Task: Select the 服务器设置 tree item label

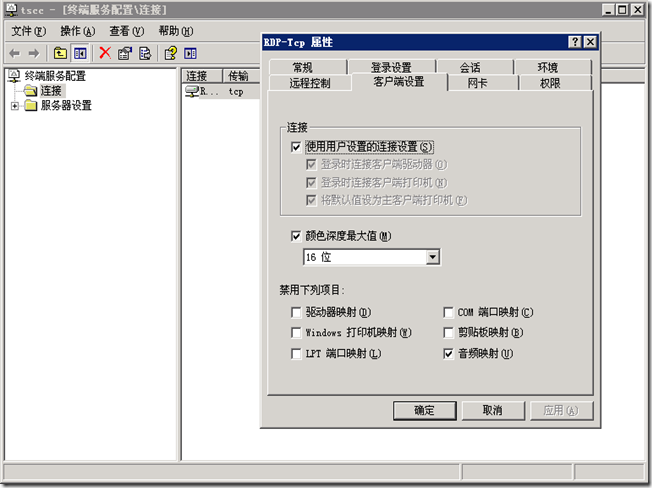Action: click(66, 106)
